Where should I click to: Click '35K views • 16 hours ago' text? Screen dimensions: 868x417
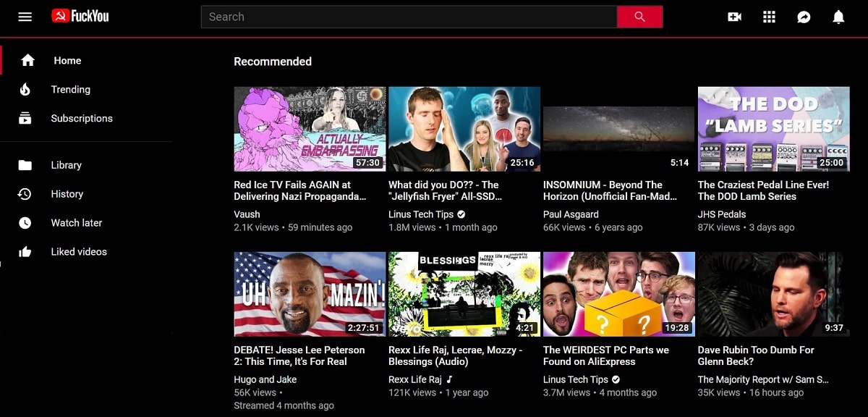751,392
